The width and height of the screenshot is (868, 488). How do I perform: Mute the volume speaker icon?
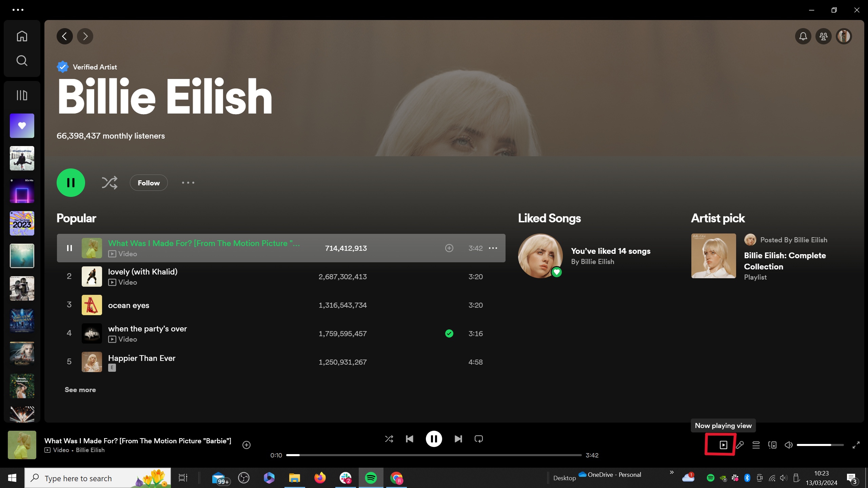(789, 445)
